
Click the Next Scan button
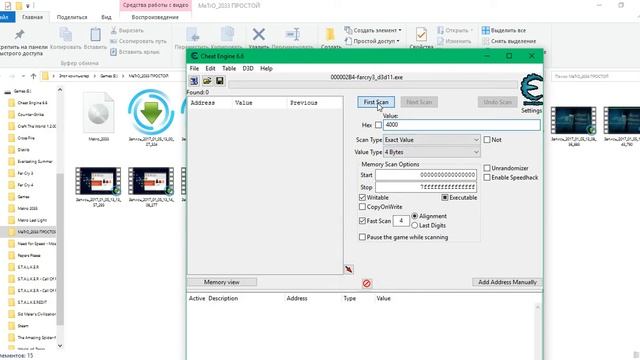[419, 102]
